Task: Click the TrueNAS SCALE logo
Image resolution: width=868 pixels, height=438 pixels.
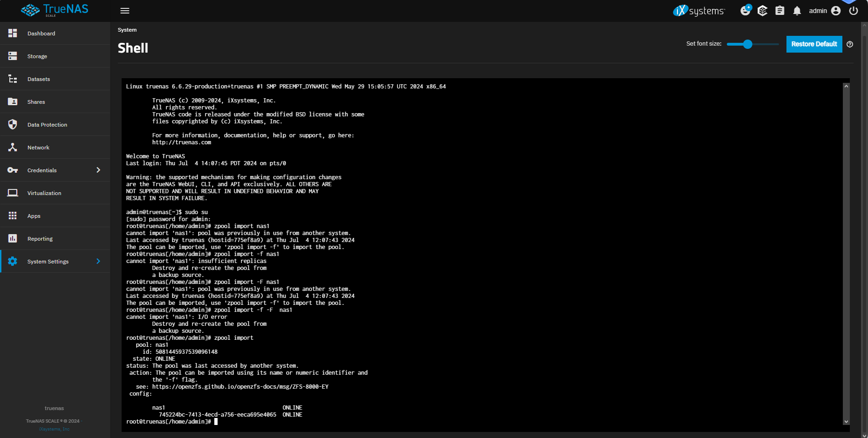Action: [x=55, y=10]
